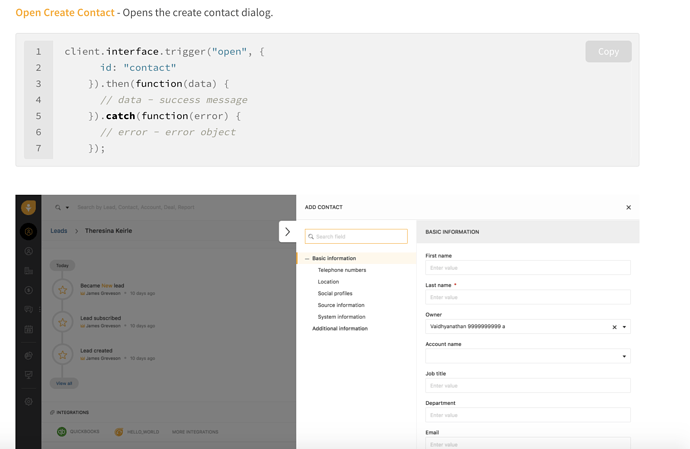The width and height of the screenshot is (690, 449).
Task: Open the Deals dollar sidebar icon
Action: pyautogui.click(x=29, y=290)
